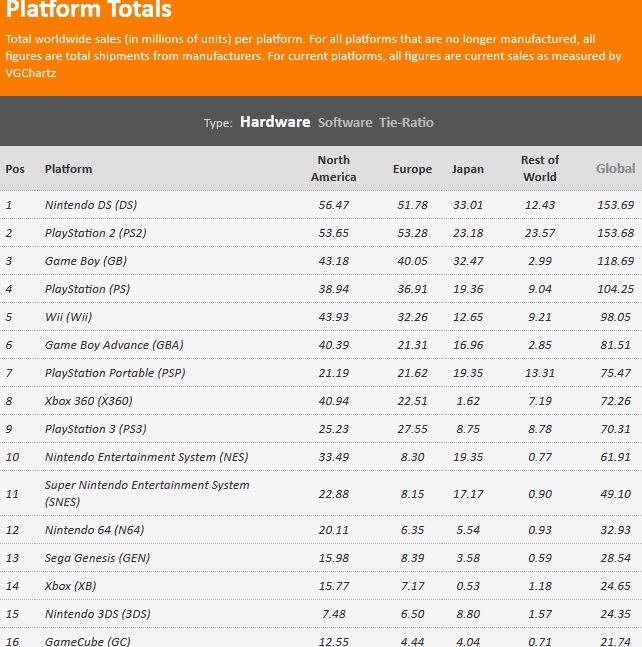This screenshot has width=642, height=647.
Task: Open the PlayStation 3 (PS3) link
Action: pos(96,429)
